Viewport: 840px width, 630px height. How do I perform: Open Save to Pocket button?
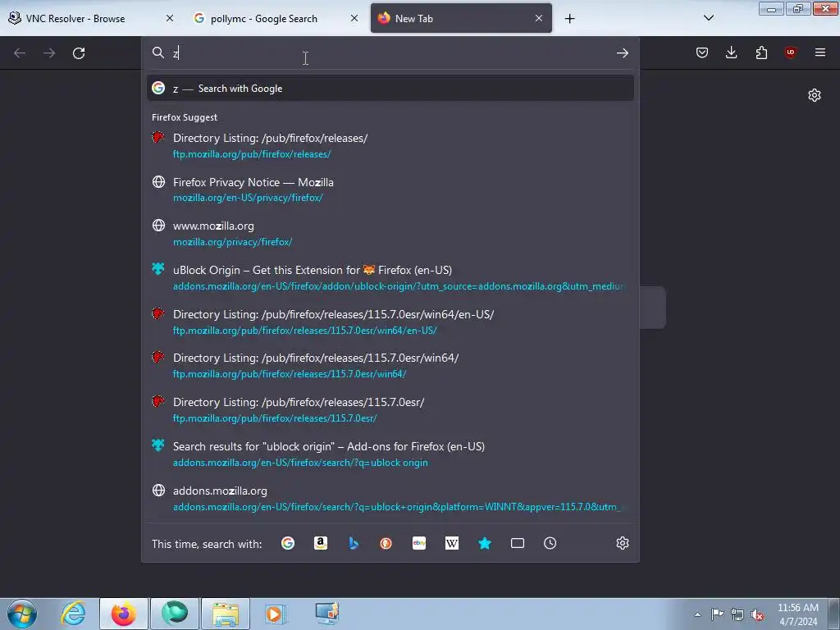click(x=702, y=52)
